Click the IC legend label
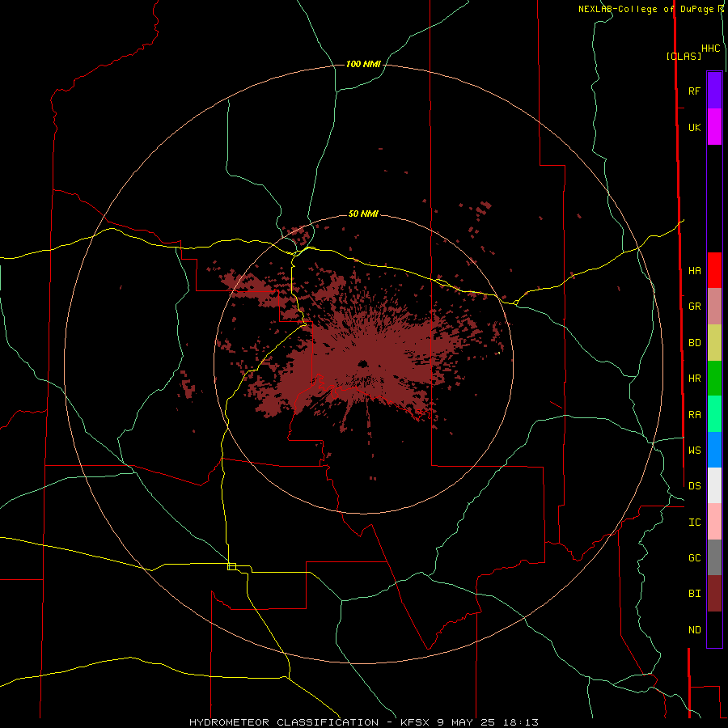The image size is (728, 728). tap(694, 523)
